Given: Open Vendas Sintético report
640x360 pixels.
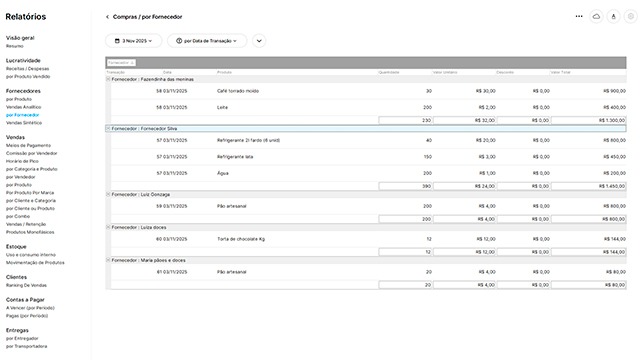Looking at the screenshot, I should click(24, 123).
